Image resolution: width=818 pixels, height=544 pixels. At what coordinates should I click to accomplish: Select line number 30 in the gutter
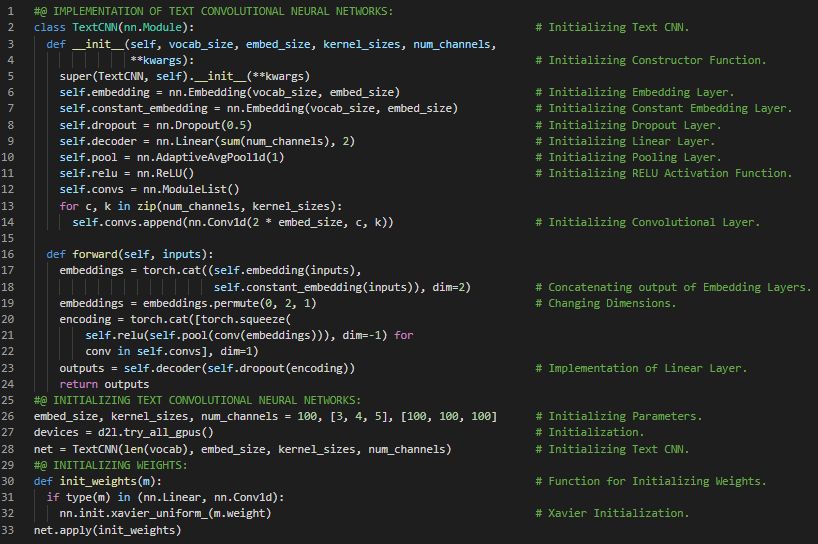click(x=9, y=481)
